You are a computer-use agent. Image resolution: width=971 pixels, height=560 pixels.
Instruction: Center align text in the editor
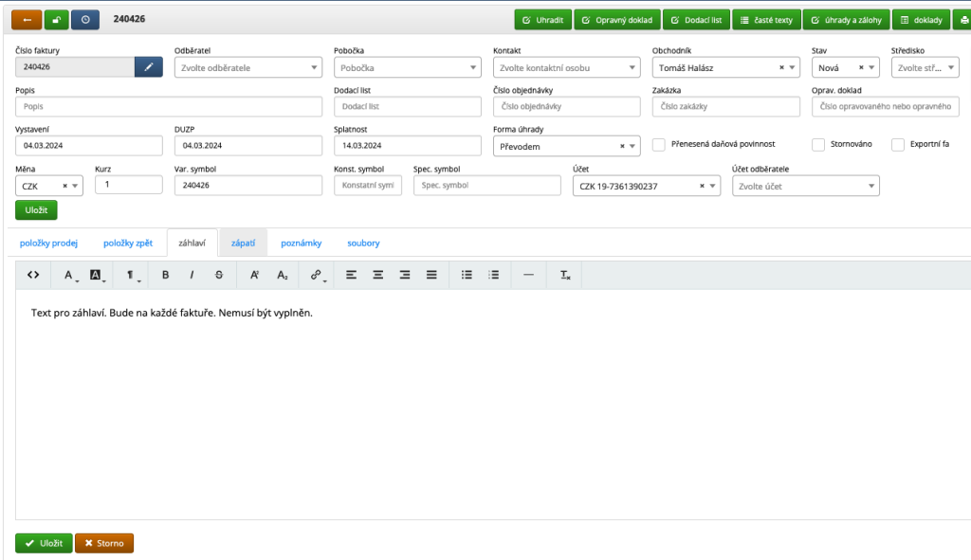click(x=377, y=275)
